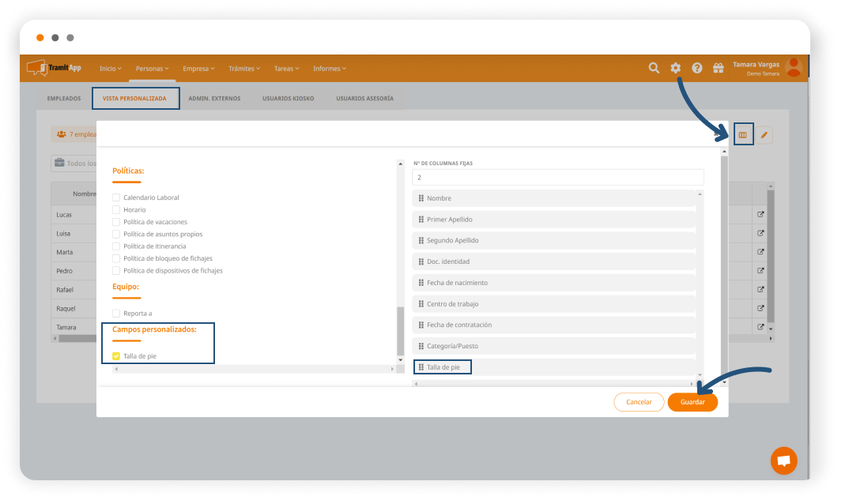
Task: Open the settings gear icon
Action: click(675, 68)
